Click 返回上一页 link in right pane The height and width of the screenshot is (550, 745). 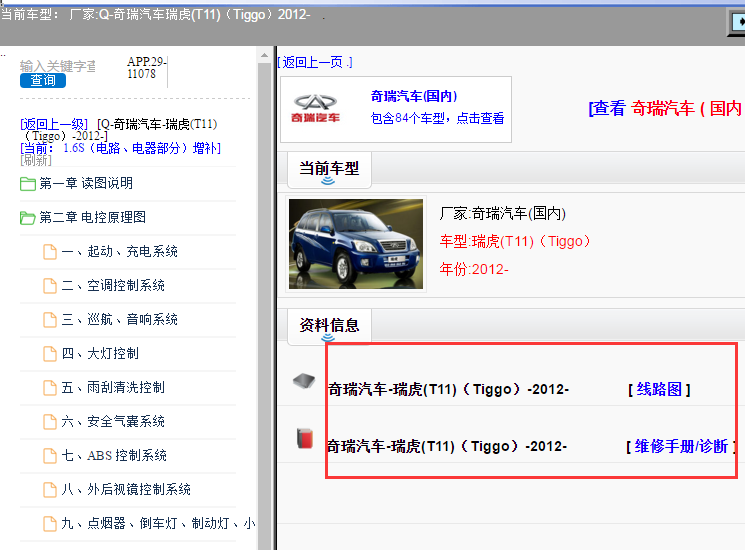point(315,62)
